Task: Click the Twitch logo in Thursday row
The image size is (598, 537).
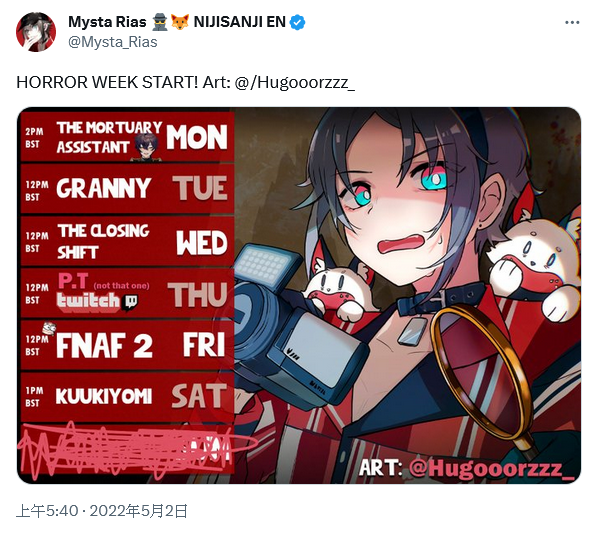Action: click(131, 302)
